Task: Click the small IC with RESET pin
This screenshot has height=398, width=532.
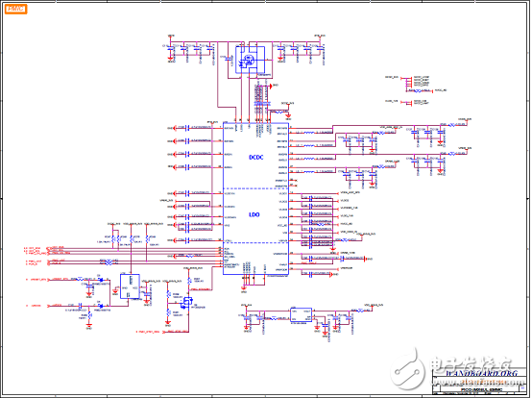Action: (130, 286)
